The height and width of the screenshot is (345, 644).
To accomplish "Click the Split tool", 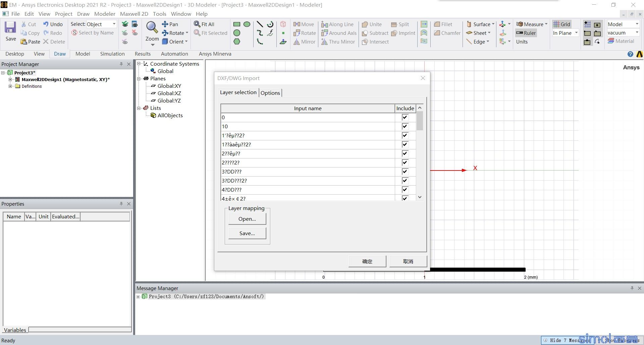I will 400,24.
